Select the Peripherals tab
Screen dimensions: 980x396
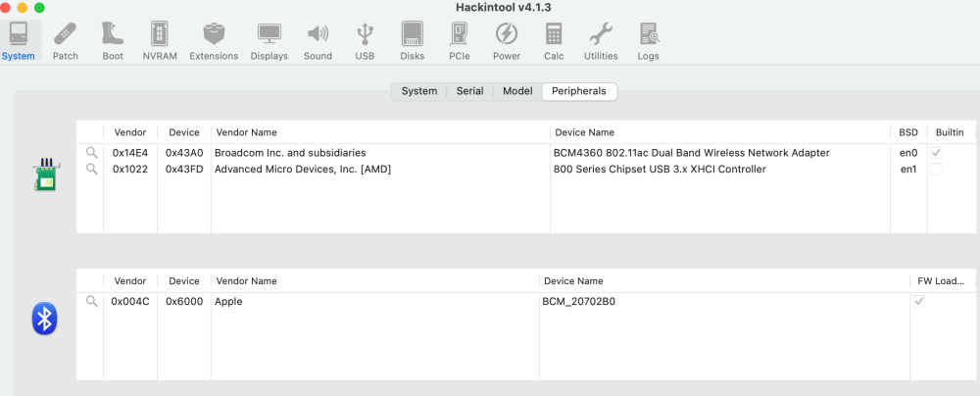[x=579, y=91]
